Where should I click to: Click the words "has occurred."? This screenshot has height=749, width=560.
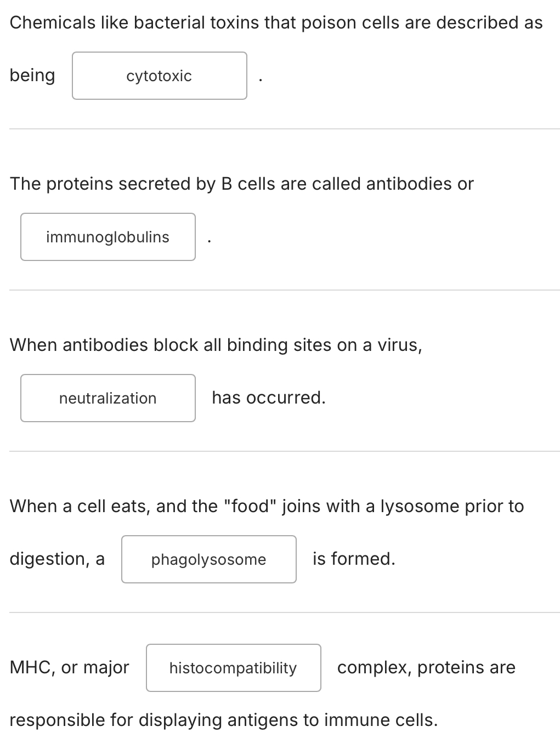pos(269,398)
